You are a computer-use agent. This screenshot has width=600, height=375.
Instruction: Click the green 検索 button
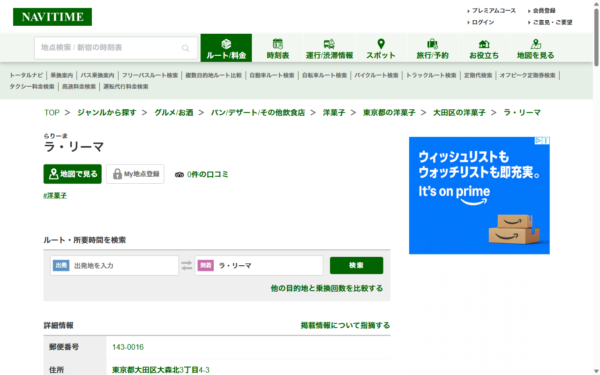[356, 266]
